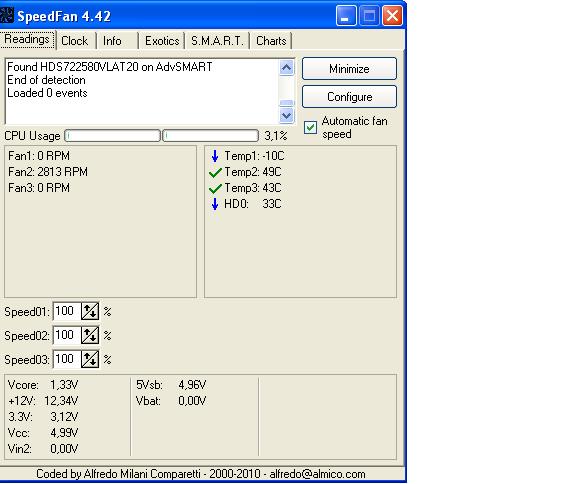Click the Speed01 value field
The height and width of the screenshot is (484, 576).
[x=67, y=311]
